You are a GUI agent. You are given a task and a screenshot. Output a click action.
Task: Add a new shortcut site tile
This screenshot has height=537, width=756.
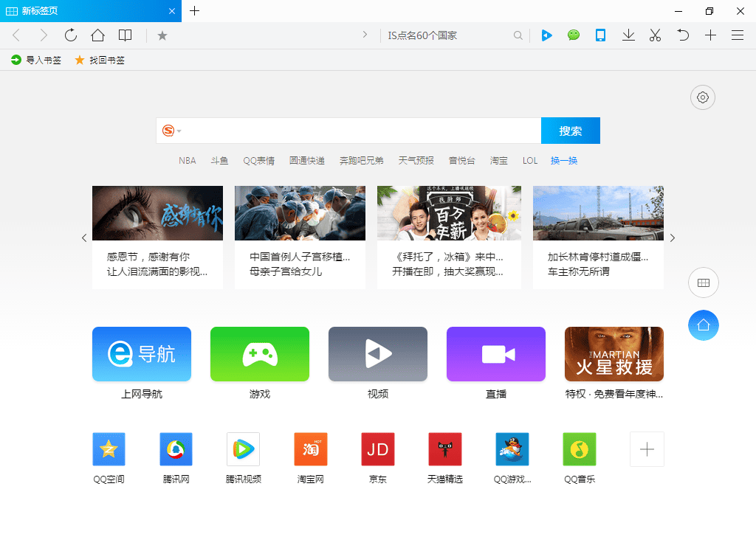point(647,449)
